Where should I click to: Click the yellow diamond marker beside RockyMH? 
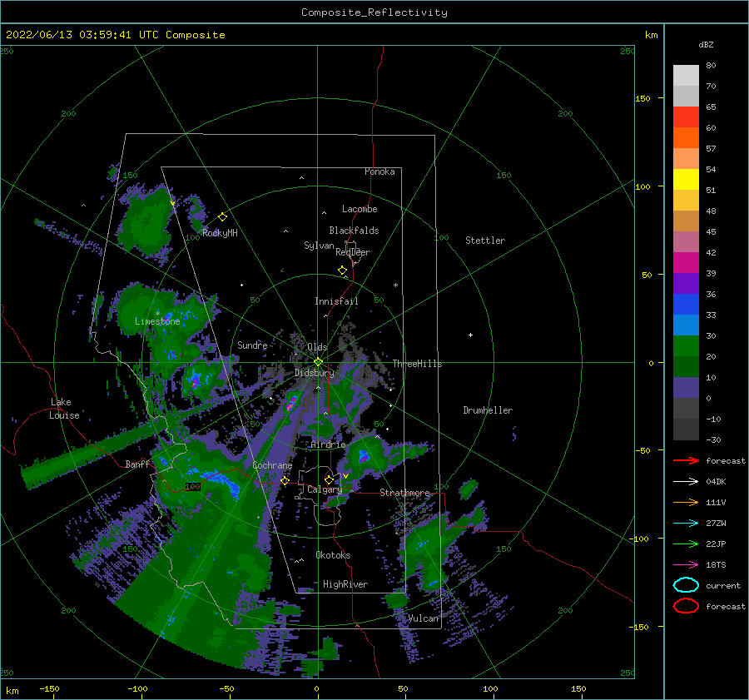click(222, 217)
